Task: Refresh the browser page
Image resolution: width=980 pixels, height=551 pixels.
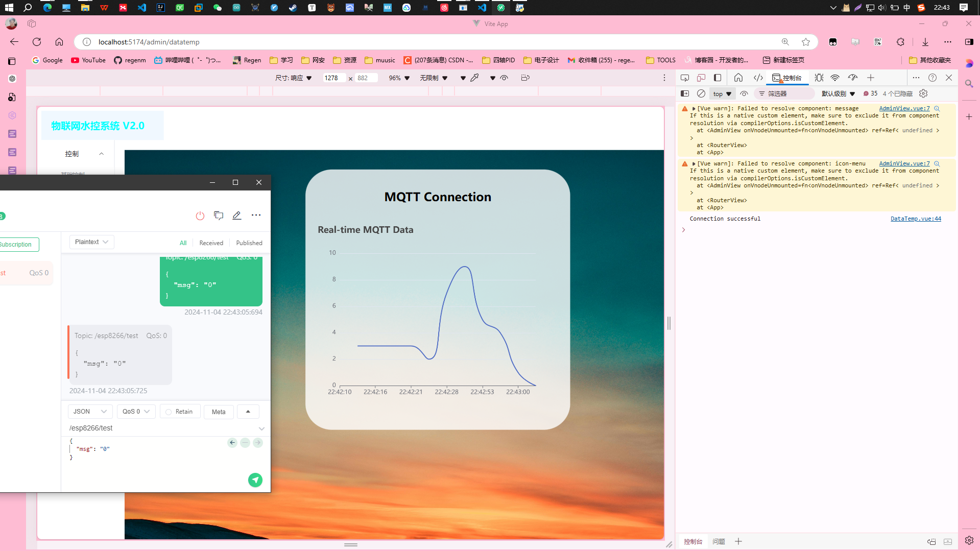Action: 37,42
